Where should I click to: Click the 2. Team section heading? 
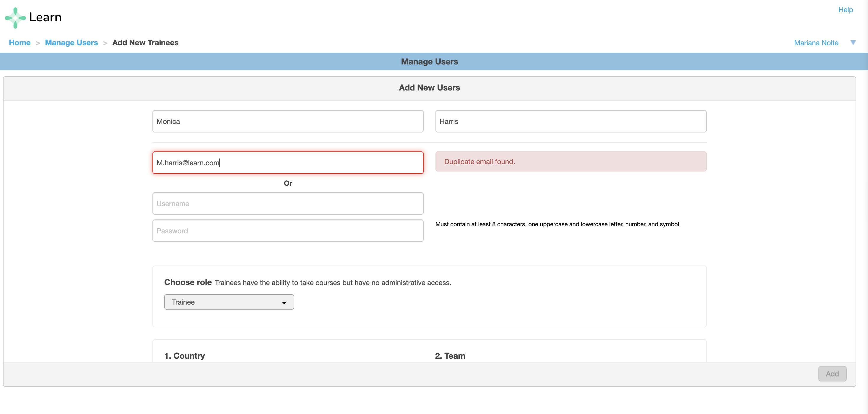[450, 356]
